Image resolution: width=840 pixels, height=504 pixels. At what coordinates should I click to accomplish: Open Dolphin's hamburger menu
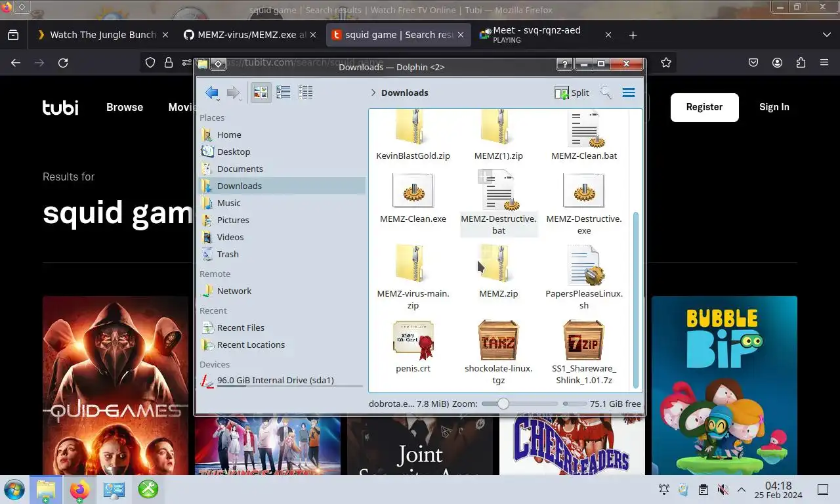629,93
